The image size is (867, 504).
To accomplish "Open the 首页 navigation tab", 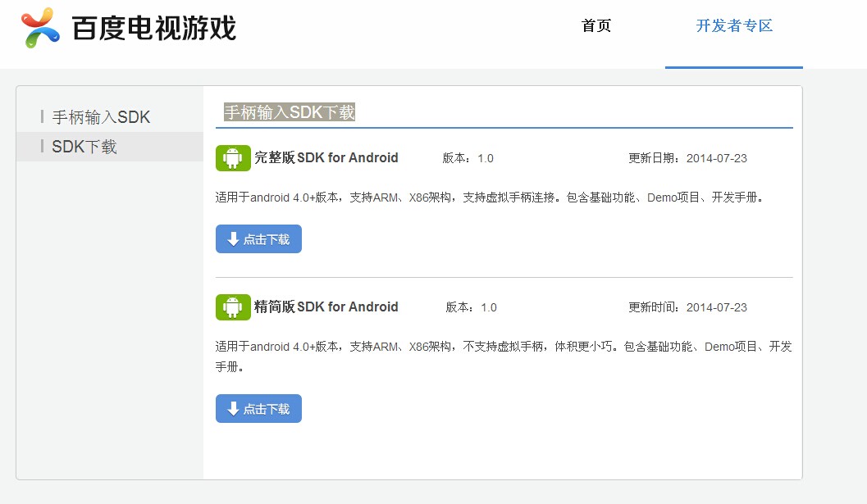I will pos(596,26).
